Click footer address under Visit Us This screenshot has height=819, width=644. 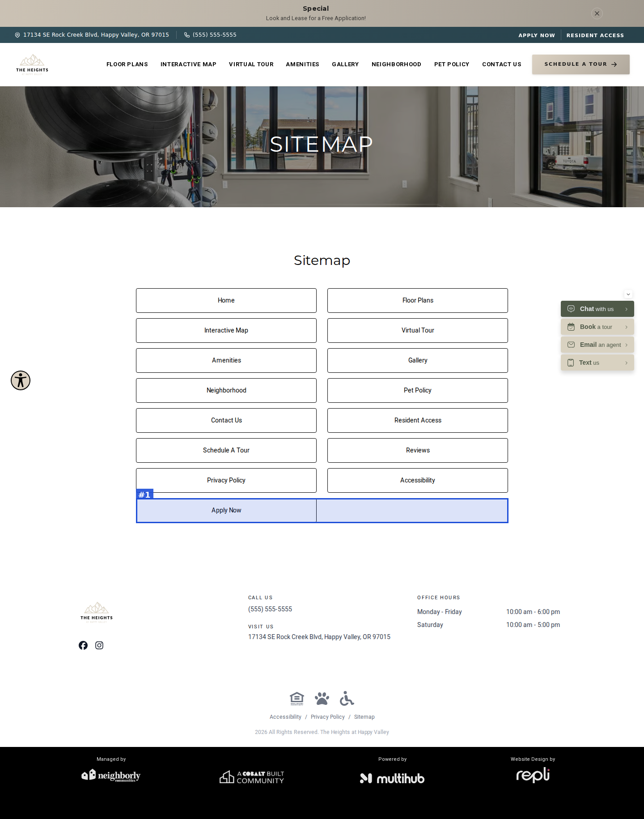[x=319, y=637]
